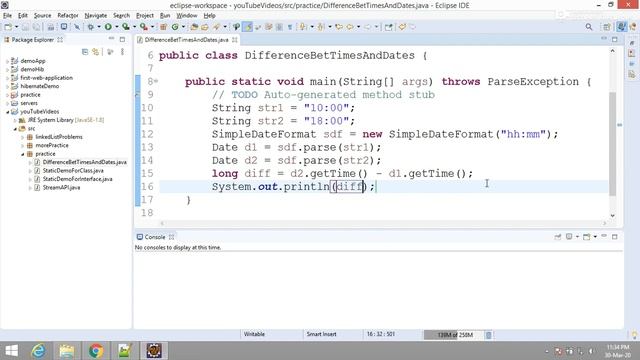The width and height of the screenshot is (640, 360).
Task: Toggle Link with Editor in Package Explorer
Action: [96, 52]
